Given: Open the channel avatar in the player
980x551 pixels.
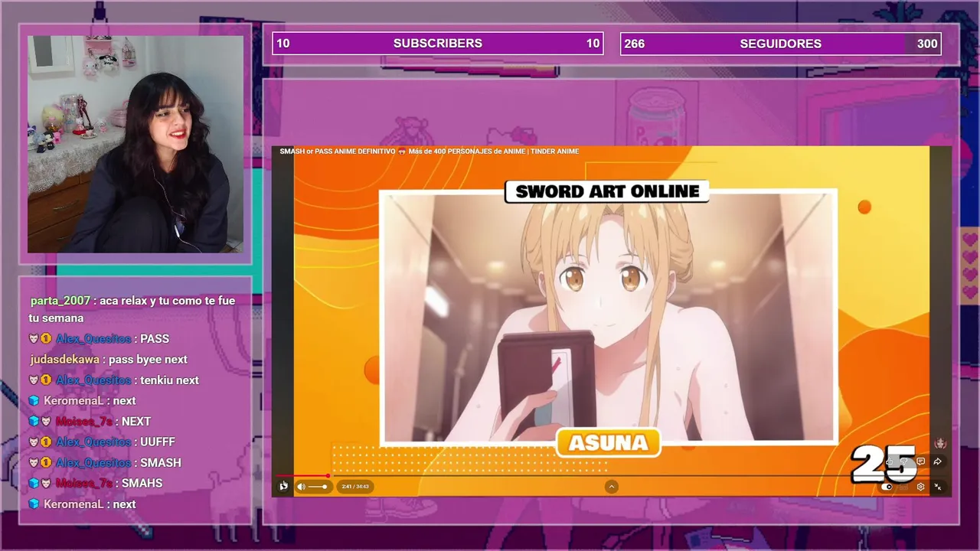Looking at the screenshot, I should coord(940,443).
